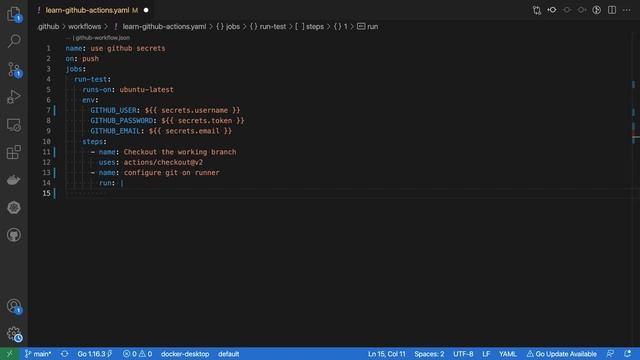640x360 pixels.
Task: Split the editor to the right
Action: click(x=612, y=10)
